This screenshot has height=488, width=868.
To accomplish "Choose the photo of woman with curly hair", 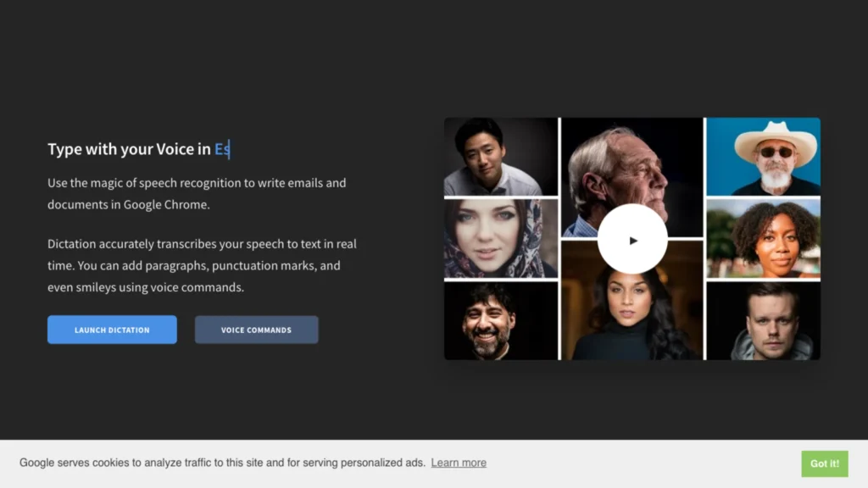I will pos(764,238).
